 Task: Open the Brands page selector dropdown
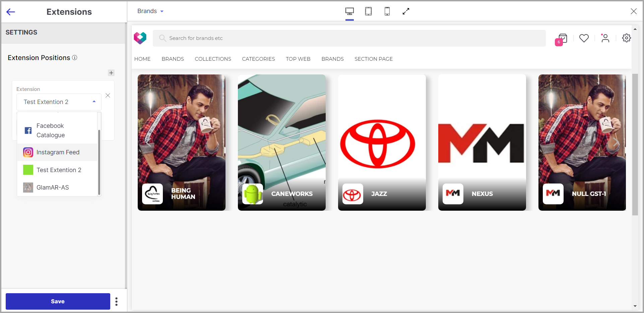pos(150,11)
